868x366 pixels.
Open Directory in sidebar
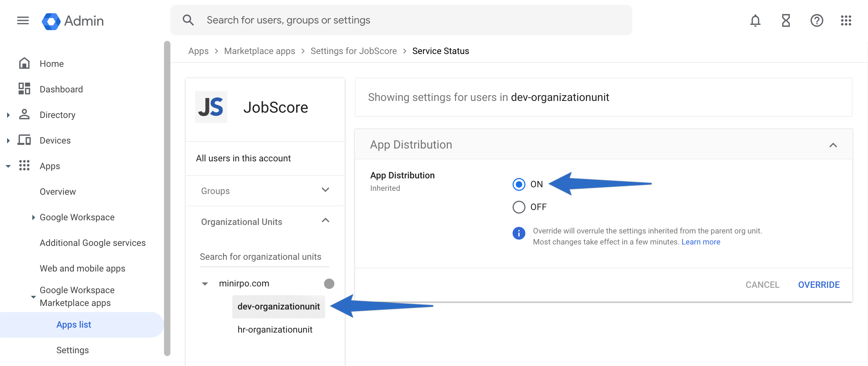pos(58,115)
